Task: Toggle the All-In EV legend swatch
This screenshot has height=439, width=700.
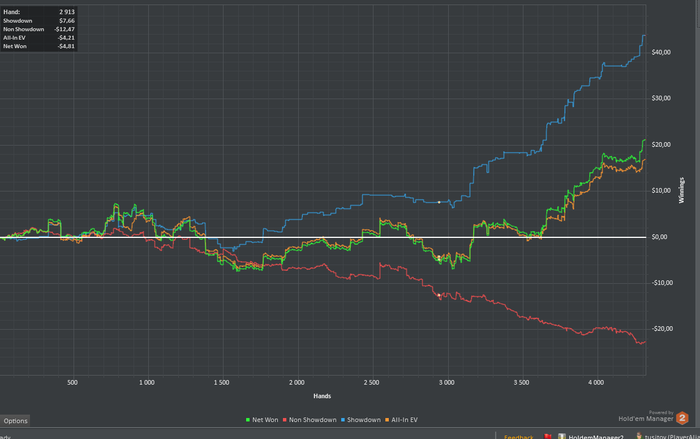Action: (x=387, y=420)
